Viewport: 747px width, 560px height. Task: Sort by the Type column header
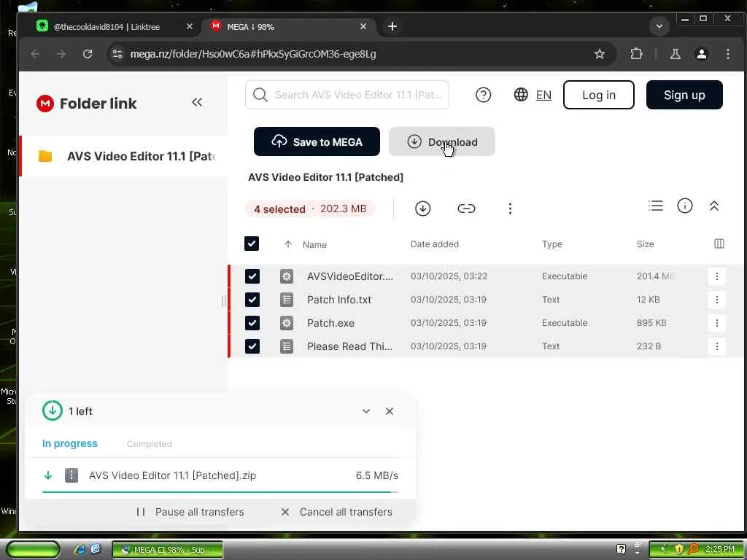point(552,244)
